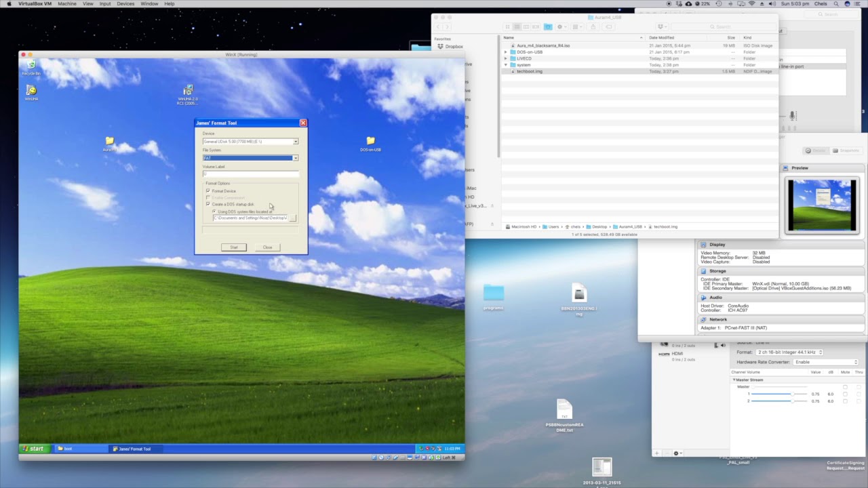Click the Finder share icon
The width and height of the screenshot is (868, 488).
[593, 26]
